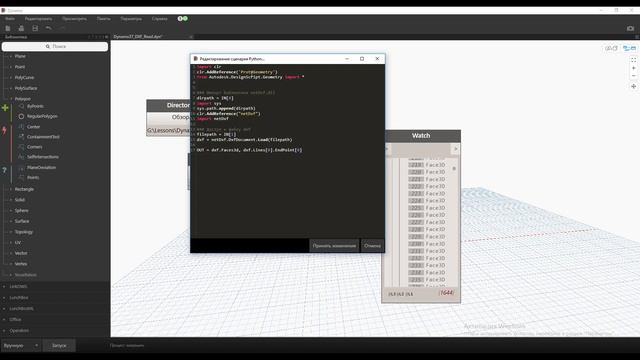
Task: Click the Center node icon
Action: (x=21, y=127)
